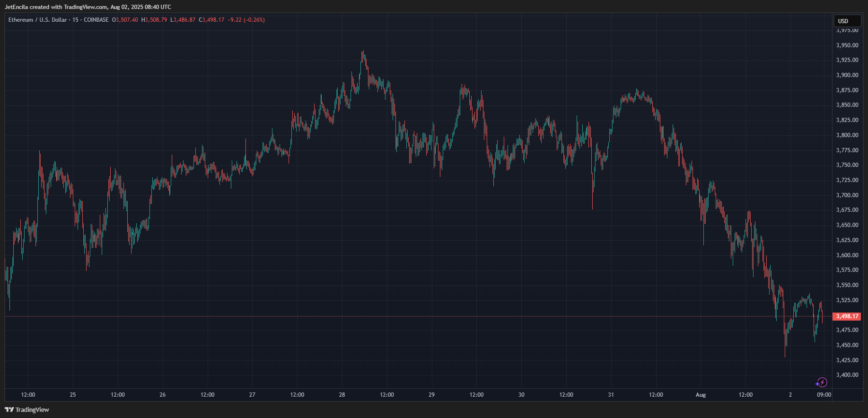The width and height of the screenshot is (868, 418).
Task: Click the 26 date label on time axis
Action: (163, 395)
